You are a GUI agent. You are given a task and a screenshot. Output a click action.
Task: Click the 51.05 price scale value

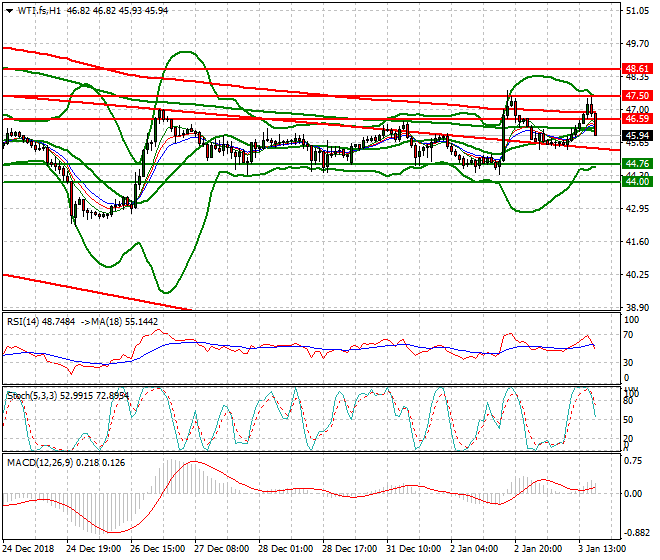click(x=637, y=11)
